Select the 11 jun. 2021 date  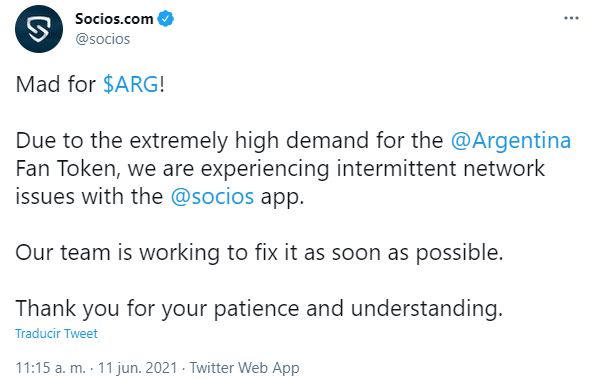pyautogui.click(x=138, y=368)
